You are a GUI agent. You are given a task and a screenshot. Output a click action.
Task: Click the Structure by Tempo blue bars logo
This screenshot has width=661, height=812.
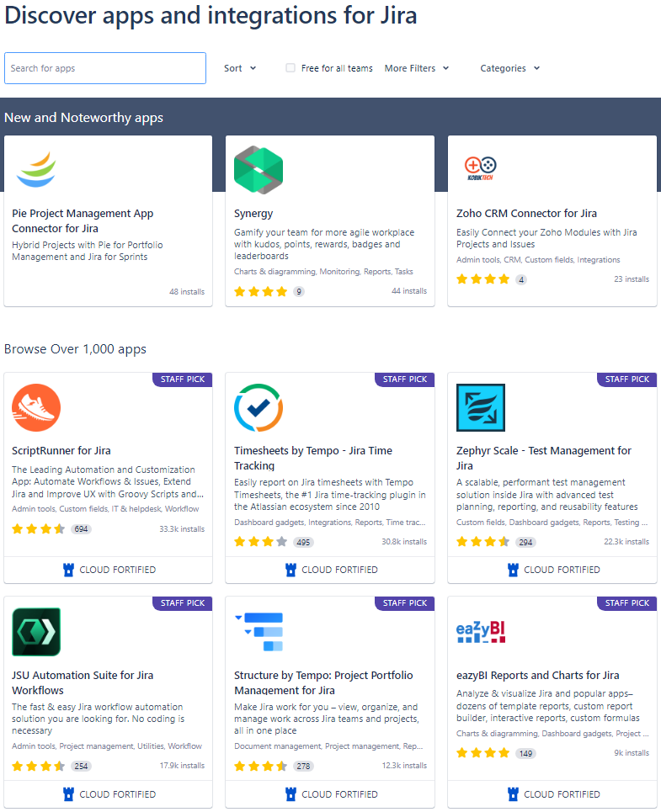pos(259,632)
